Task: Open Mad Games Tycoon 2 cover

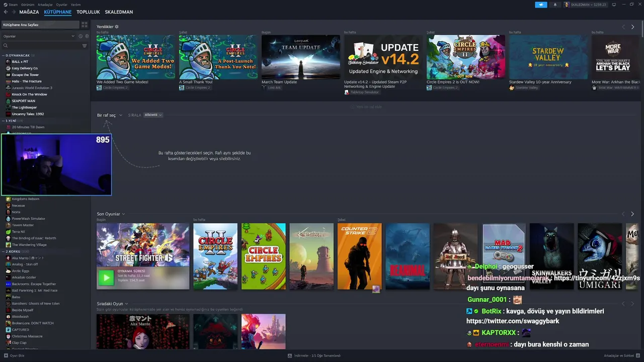Action: coord(504,256)
